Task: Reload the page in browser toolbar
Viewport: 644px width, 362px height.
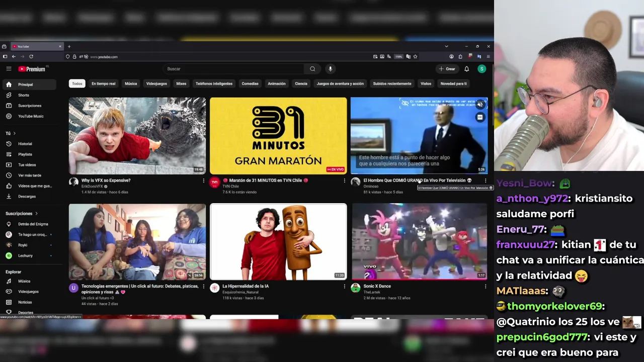Action: point(31,57)
